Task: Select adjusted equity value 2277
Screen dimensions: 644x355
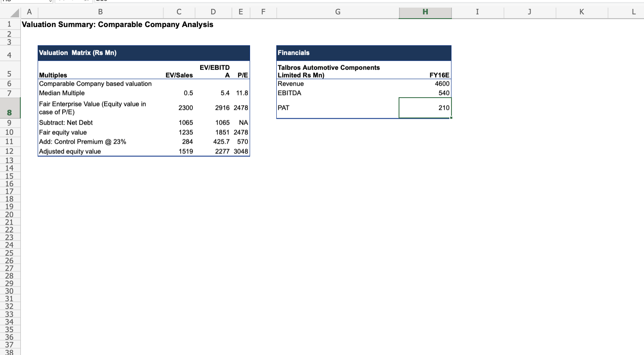Action: point(213,151)
